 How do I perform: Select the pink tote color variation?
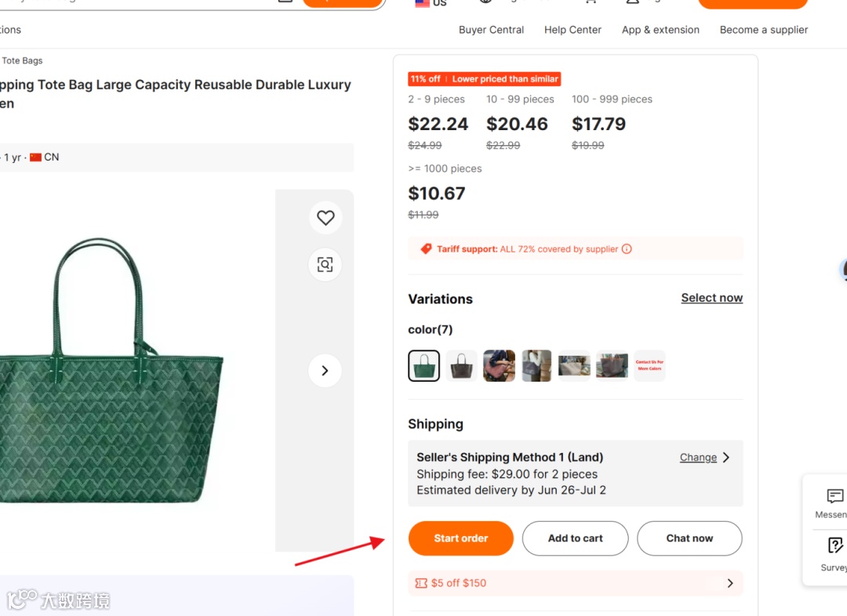500,366
